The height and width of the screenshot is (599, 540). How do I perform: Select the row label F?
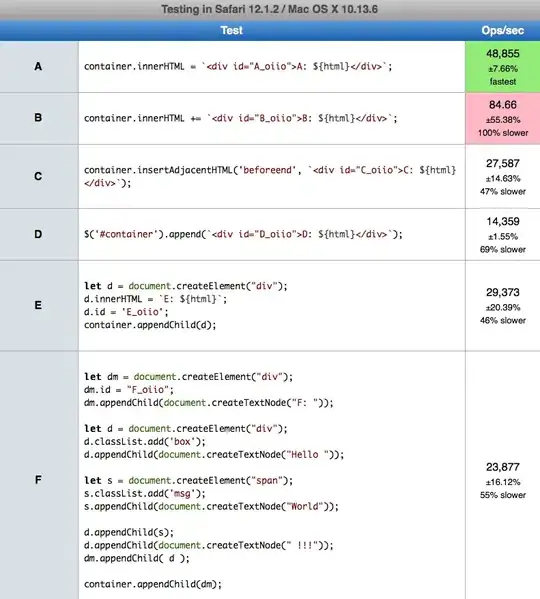(x=38, y=480)
